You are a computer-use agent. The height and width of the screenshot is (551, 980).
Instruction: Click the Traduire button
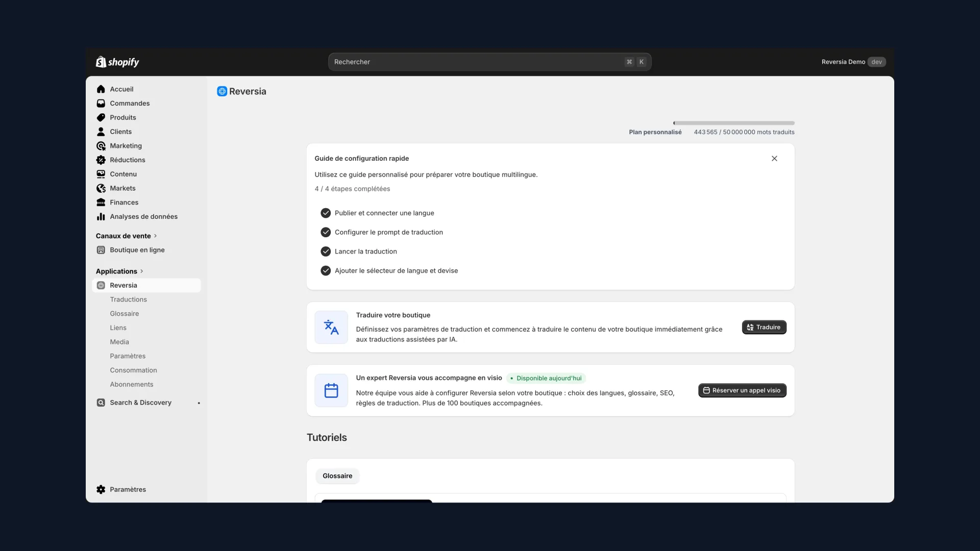(x=764, y=328)
